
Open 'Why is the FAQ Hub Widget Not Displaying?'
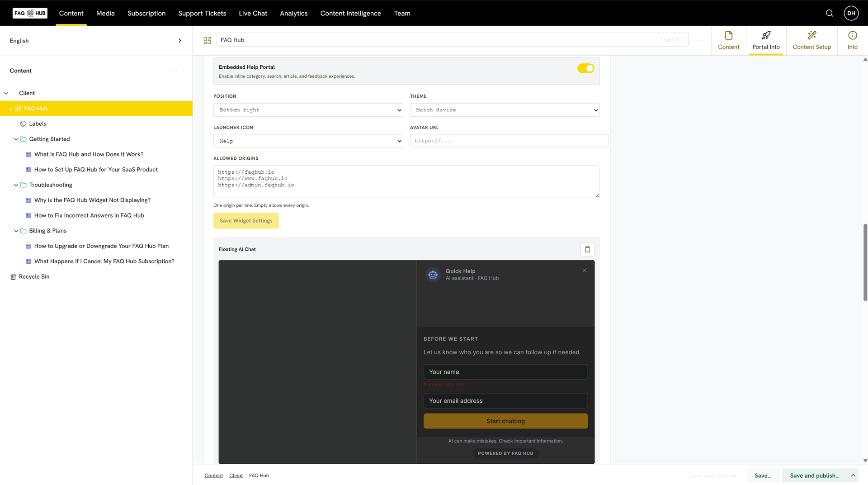(x=92, y=200)
